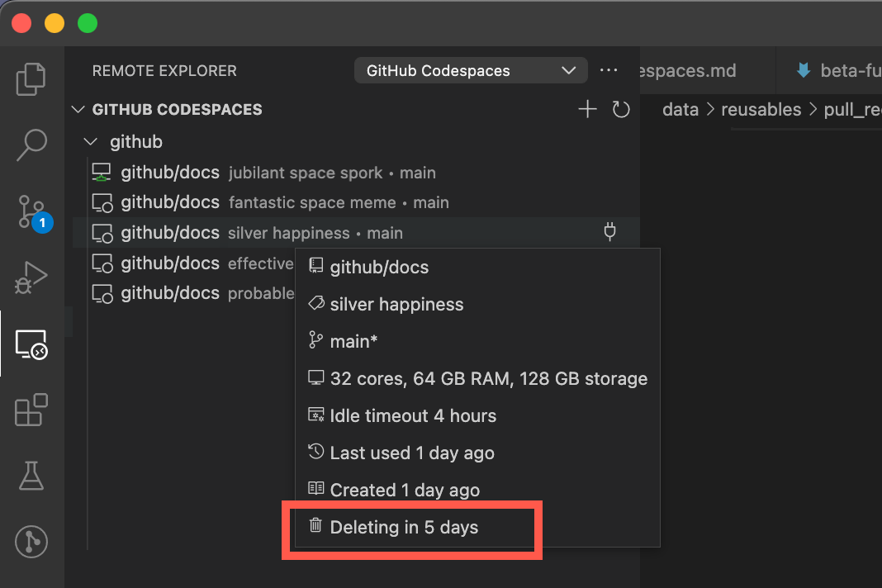Open the Search view
The height and width of the screenshot is (588, 882).
tap(31, 145)
